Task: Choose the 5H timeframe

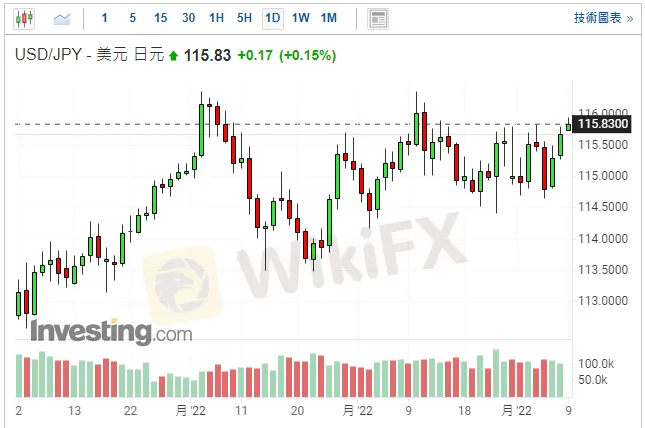Action: 244,18
